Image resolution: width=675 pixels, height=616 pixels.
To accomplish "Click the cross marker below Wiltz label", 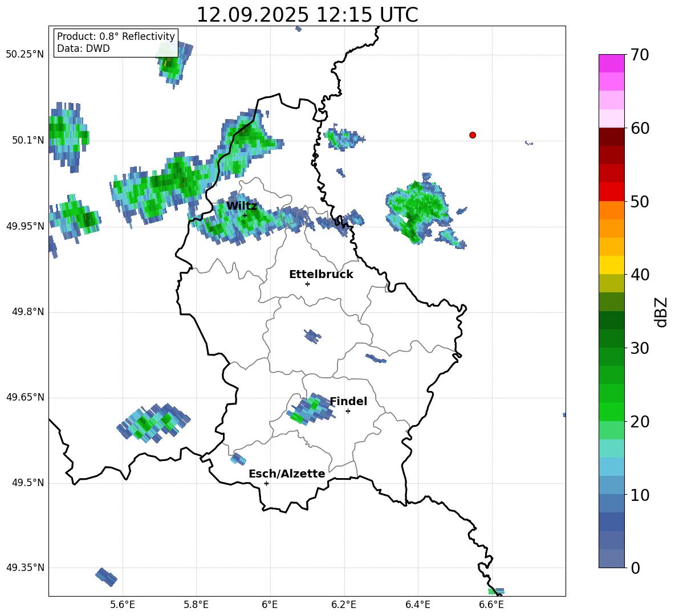I will (x=245, y=215).
